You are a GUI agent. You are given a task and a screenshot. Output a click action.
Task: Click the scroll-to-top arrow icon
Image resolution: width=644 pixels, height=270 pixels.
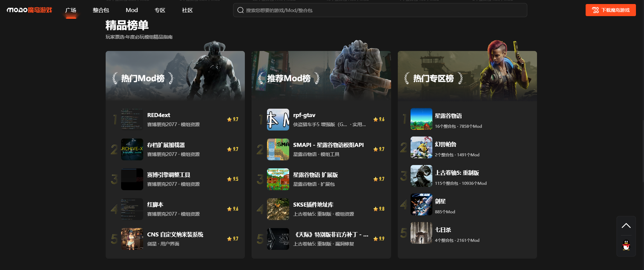[626, 226]
